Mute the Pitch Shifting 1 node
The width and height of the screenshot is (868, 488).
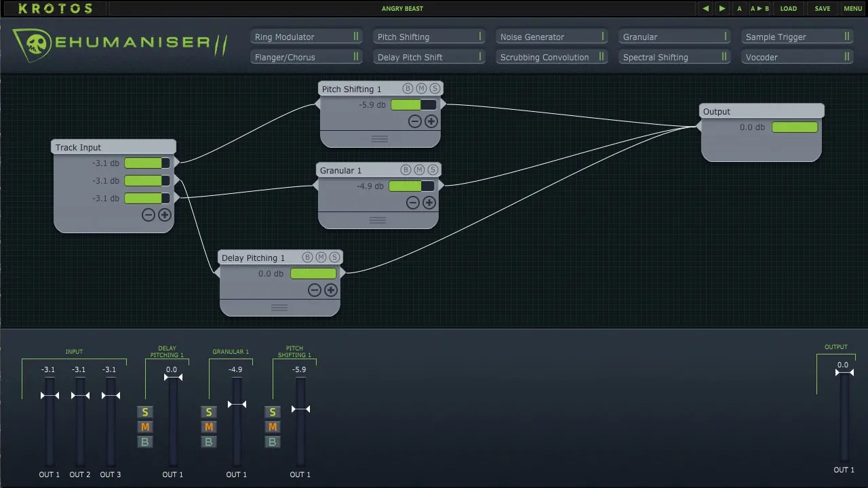tap(420, 88)
